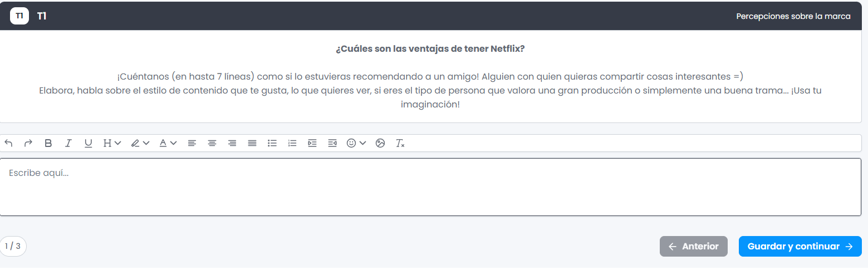Screen dimensions: 868x275
Task: Increase the indent
Action: pyautogui.click(x=312, y=143)
